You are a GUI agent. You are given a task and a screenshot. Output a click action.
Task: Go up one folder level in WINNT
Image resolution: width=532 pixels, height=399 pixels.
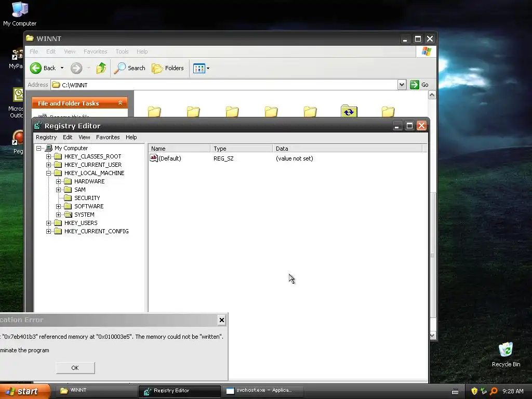pyautogui.click(x=101, y=68)
